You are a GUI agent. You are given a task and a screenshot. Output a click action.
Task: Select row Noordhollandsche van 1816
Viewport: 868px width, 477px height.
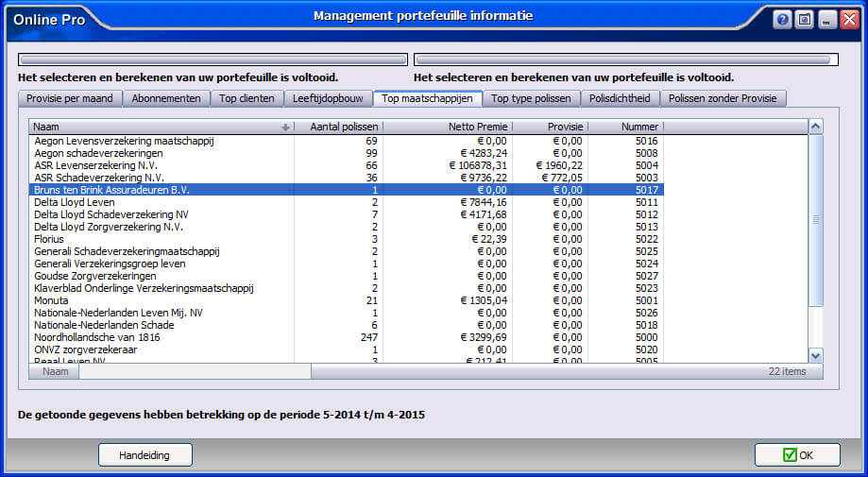(347, 337)
